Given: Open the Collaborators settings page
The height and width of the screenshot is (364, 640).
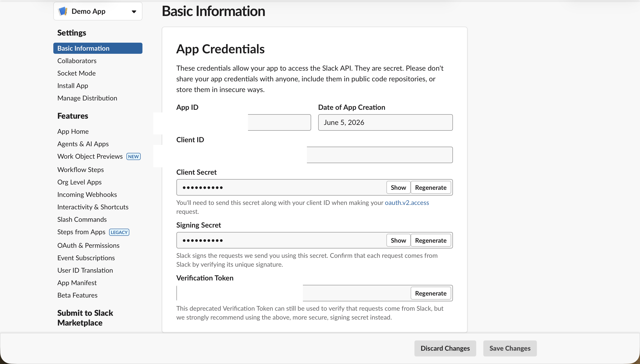Looking at the screenshot, I should 77,61.
